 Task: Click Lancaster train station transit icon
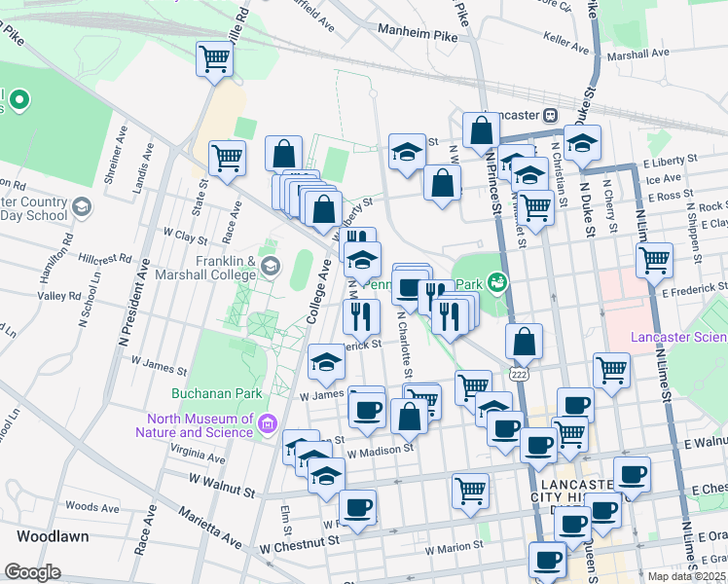point(551,115)
